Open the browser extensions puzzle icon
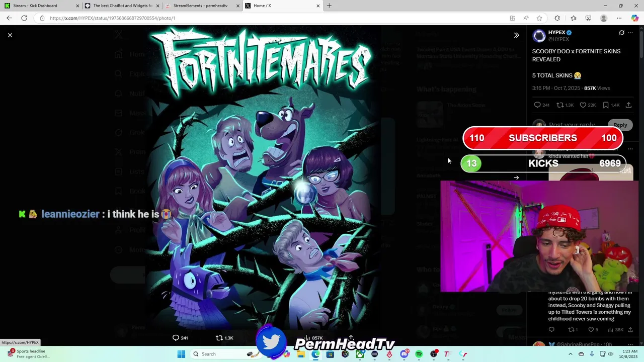Image resolution: width=644 pixels, height=362 pixels. coord(557,18)
